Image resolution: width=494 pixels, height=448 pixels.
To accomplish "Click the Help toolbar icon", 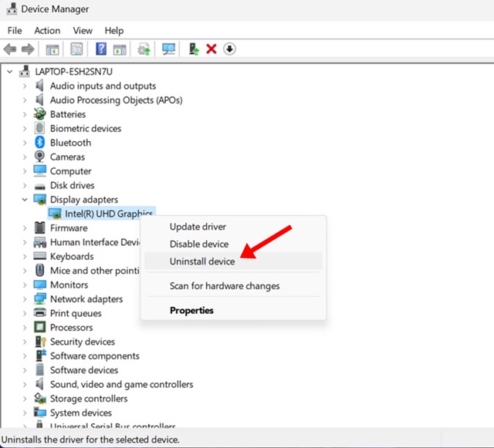I will (100, 49).
